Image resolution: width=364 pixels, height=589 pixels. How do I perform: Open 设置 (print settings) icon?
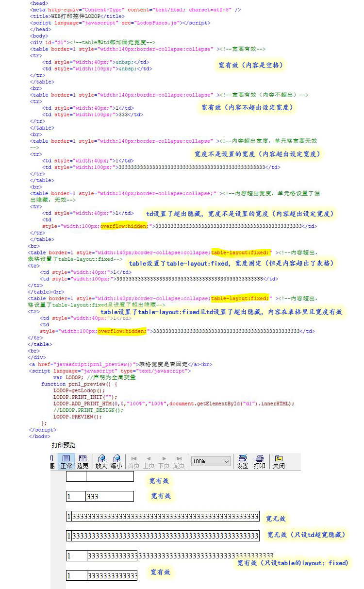(243, 461)
